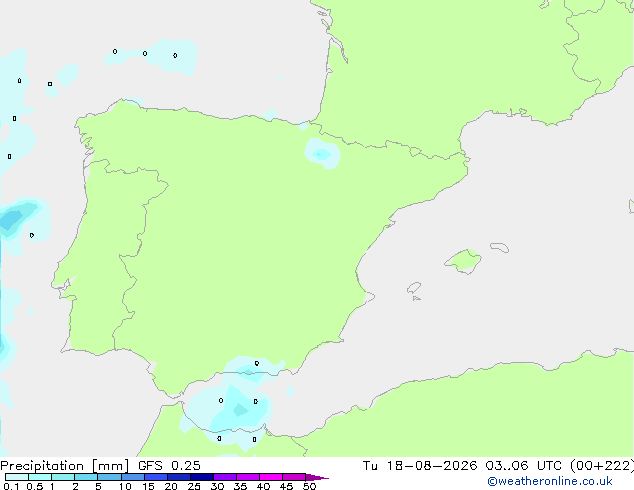634x490 pixels.
Task: Click the "35" legend value
Action: 240,486
